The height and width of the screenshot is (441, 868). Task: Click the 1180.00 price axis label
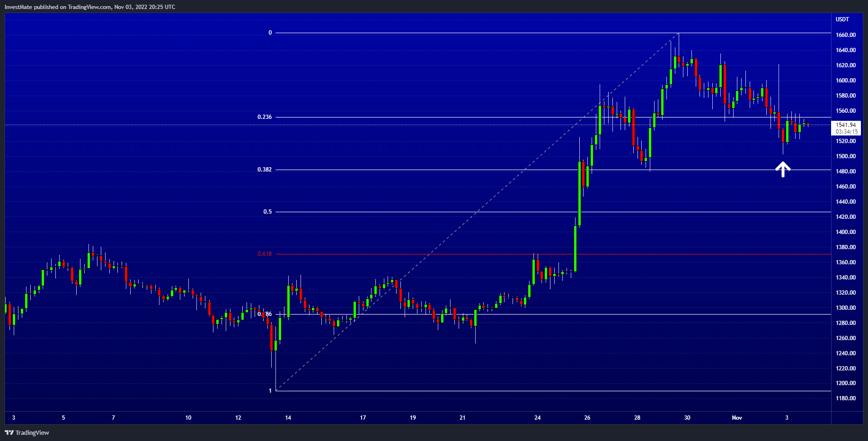(x=846, y=398)
